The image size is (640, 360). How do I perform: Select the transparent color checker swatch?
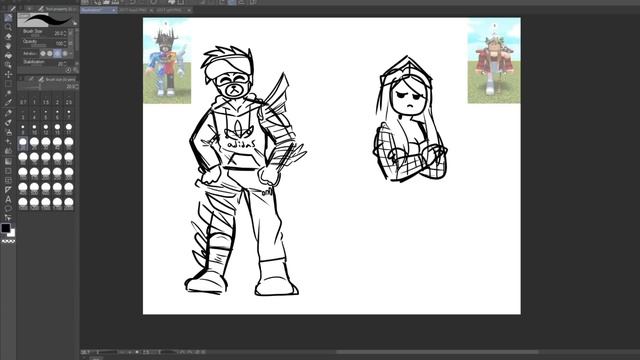tap(8, 241)
